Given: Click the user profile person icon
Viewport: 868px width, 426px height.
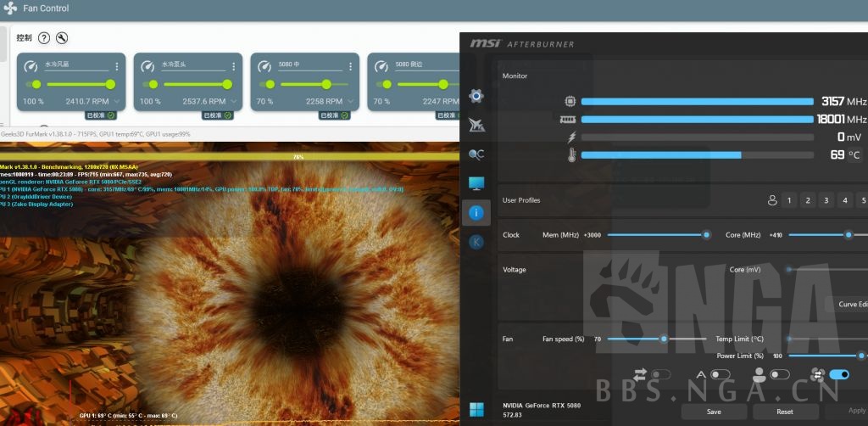Looking at the screenshot, I should tap(772, 200).
